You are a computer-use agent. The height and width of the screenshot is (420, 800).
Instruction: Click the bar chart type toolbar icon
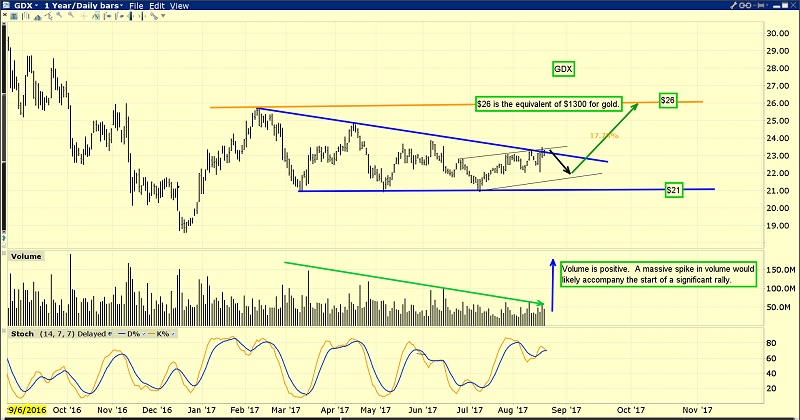26,16
